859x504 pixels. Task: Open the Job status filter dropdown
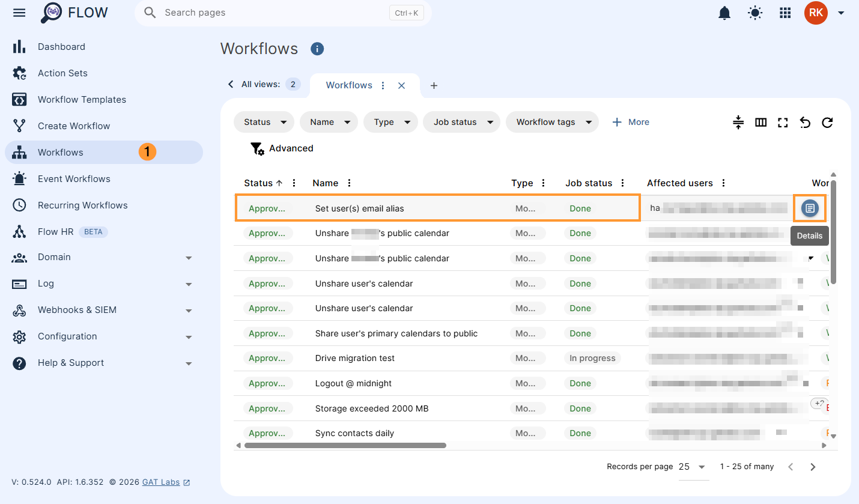(462, 122)
